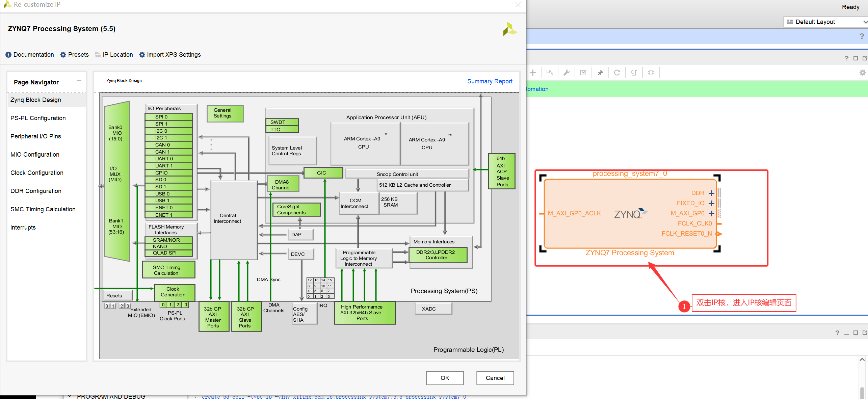Screen dimensions: 868x399
Task: Close the Re-customize IP dialog
Action: (518, 5)
